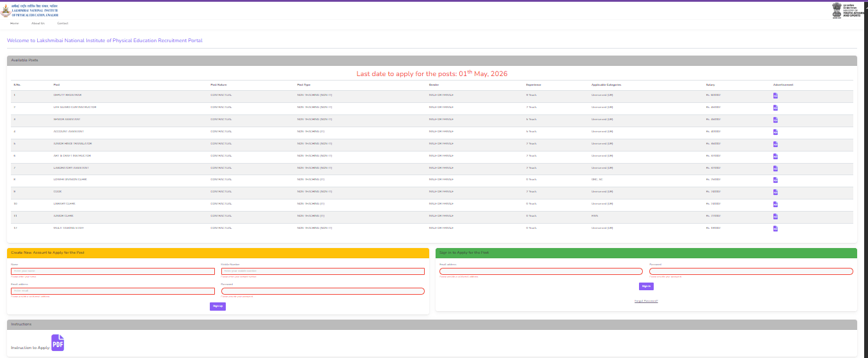
Task: Open the Instruction to Apply PDF icon
Action: tap(58, 343)
